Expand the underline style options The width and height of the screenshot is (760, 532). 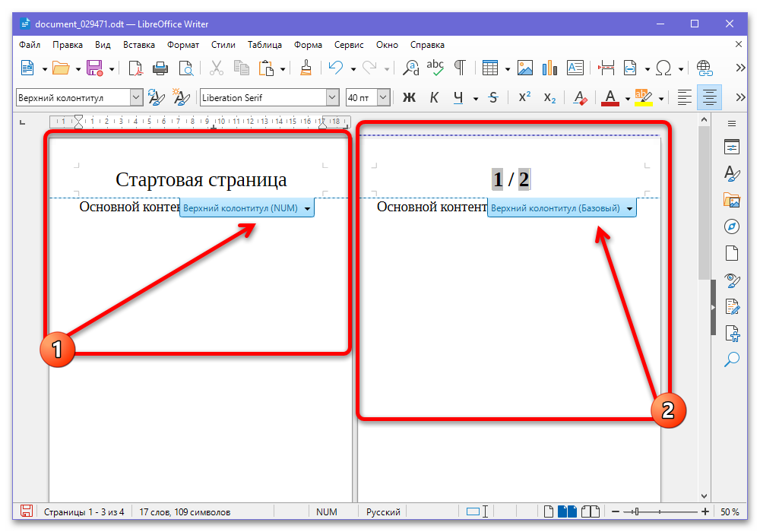click(x=476, y=99)
